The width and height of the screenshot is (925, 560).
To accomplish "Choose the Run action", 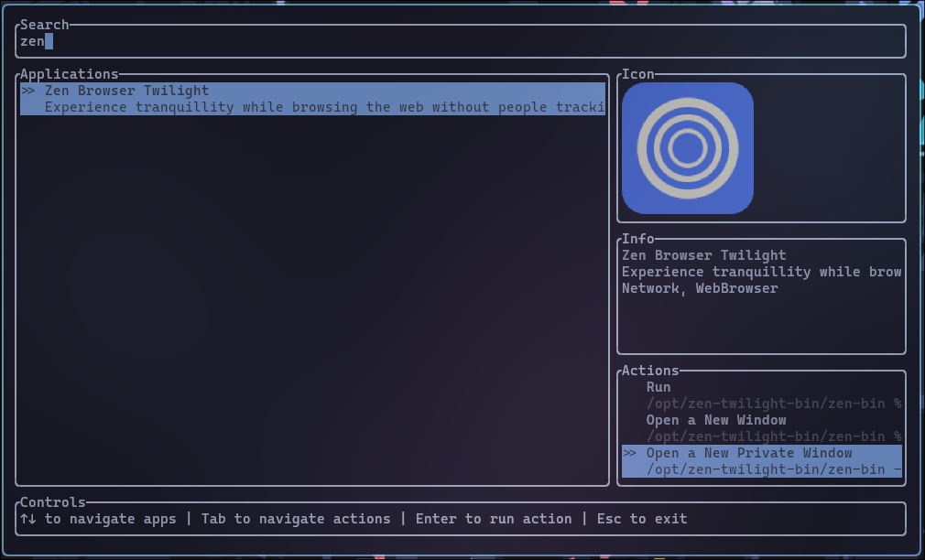I will [x=658, y=387].
